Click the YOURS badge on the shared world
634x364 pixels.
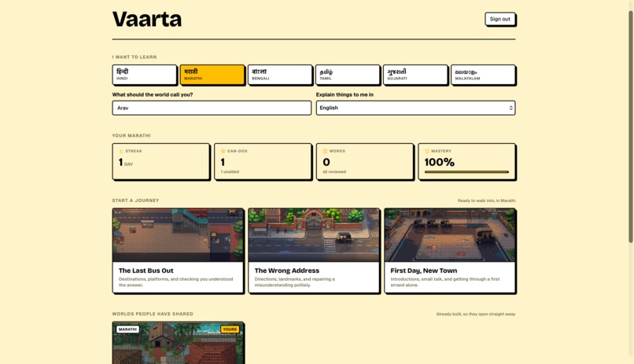click(x=230, y=329)
